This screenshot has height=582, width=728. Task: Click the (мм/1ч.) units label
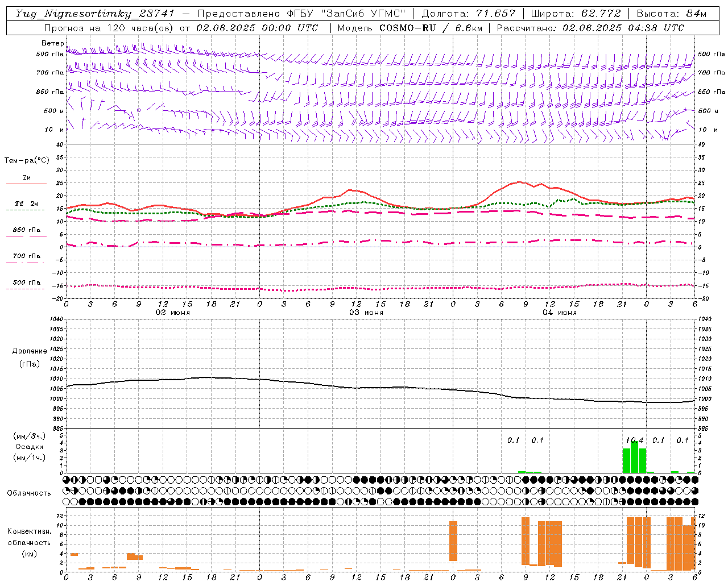[30, 458]
